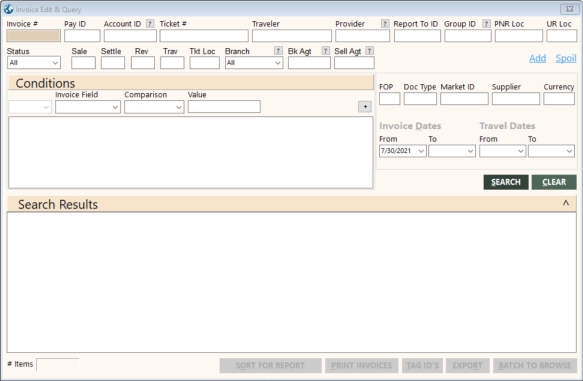Screen dimensions: 583x381
Task: Expand the Branch dropdown list
Action: click(254, 63)
